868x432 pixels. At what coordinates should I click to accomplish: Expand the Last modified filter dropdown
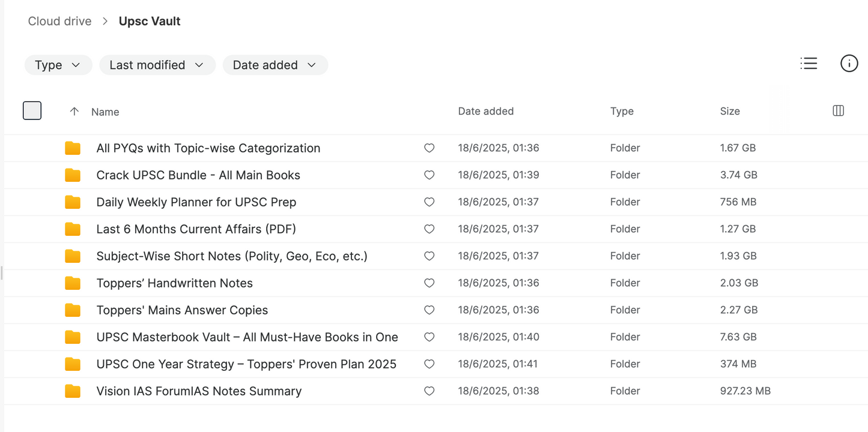[x=157, y=65]
